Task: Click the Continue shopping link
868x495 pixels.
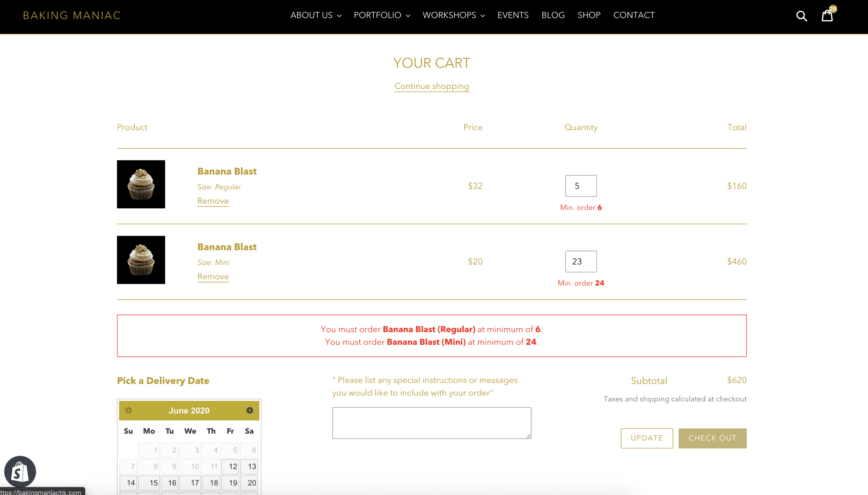Action: tap(432, 86)
